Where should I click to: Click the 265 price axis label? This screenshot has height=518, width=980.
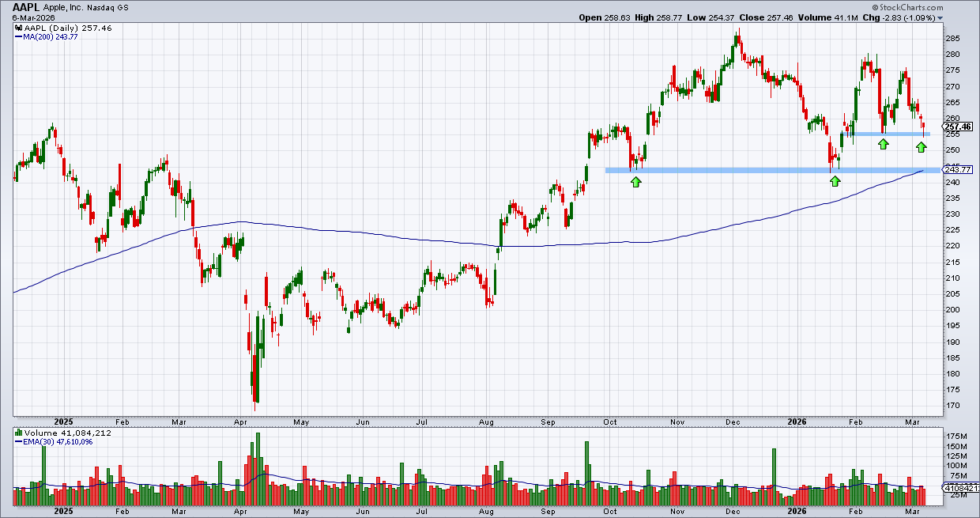(x=952, y=102)
